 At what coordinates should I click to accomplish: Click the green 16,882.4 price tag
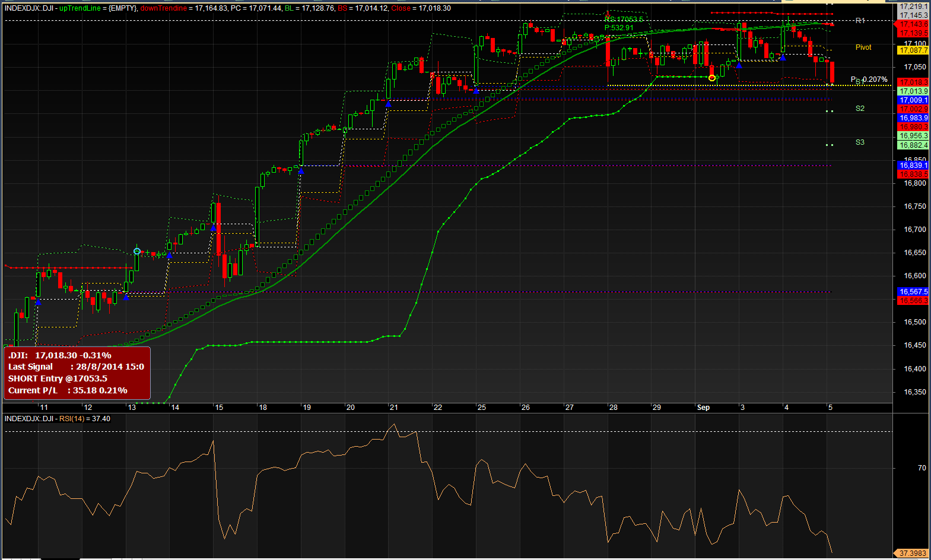point(913,145)
